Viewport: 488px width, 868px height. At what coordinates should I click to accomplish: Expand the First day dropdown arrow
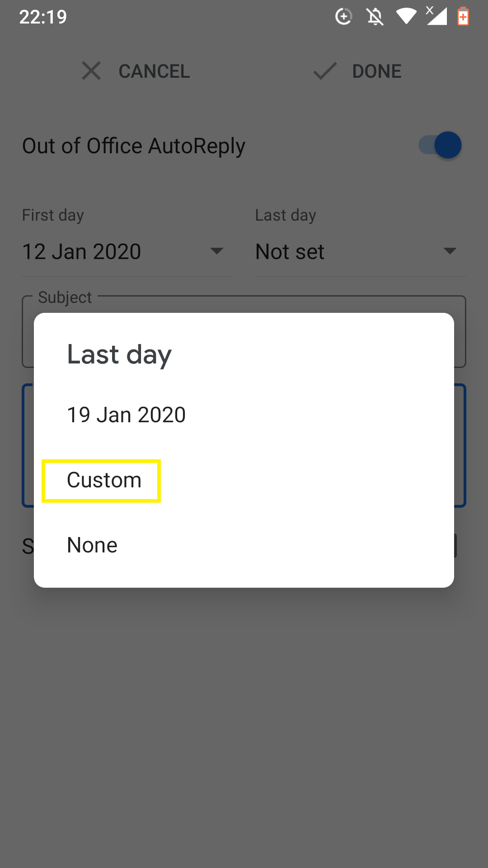tap(217, 251)
